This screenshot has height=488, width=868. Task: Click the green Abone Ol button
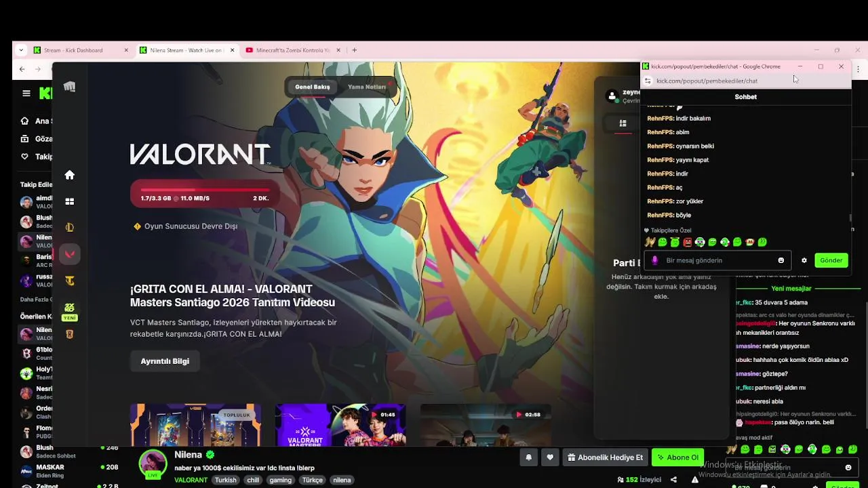click(677, 457)
